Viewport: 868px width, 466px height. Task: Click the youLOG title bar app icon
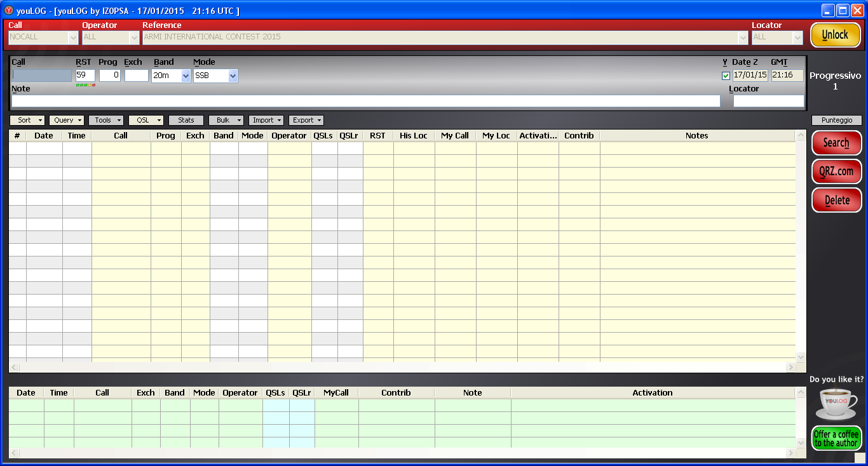click(x=9, y=11)
